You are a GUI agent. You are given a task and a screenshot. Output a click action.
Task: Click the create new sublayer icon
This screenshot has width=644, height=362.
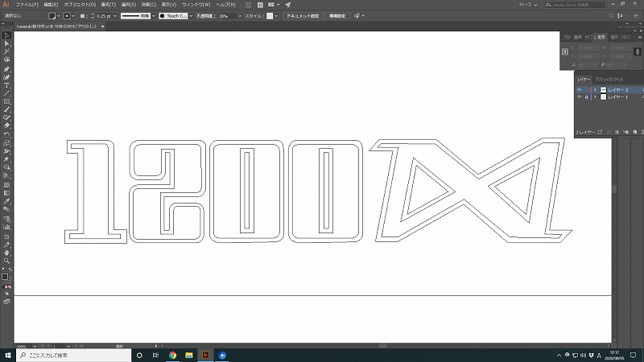click(626, 132)
